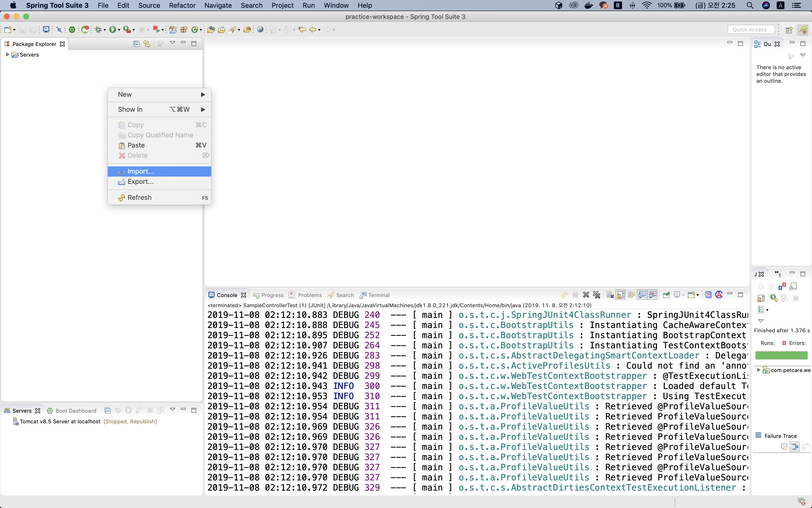Click Start server icon in Servers view

(x=129, y=411)
